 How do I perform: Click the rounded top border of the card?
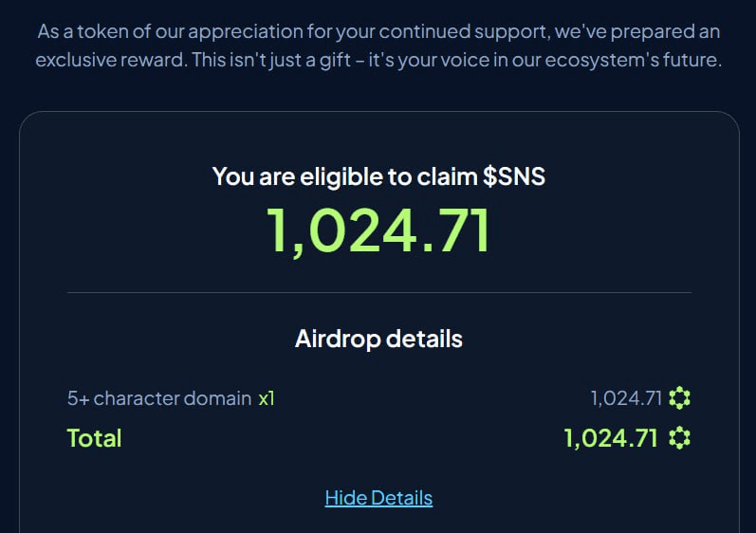tap(379, 112)
